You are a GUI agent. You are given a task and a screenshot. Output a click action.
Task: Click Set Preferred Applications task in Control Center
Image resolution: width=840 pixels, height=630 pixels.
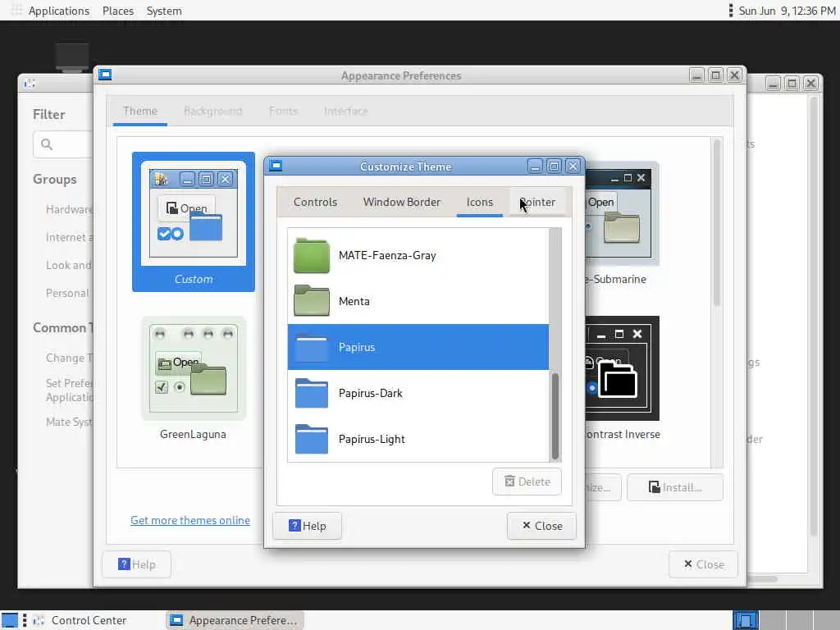point(69,390)
